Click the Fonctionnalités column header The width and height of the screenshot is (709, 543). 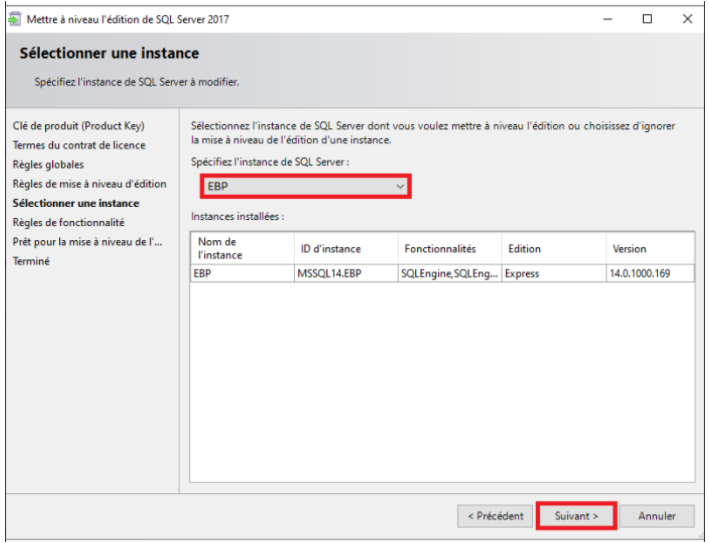(x=450, y=248)
